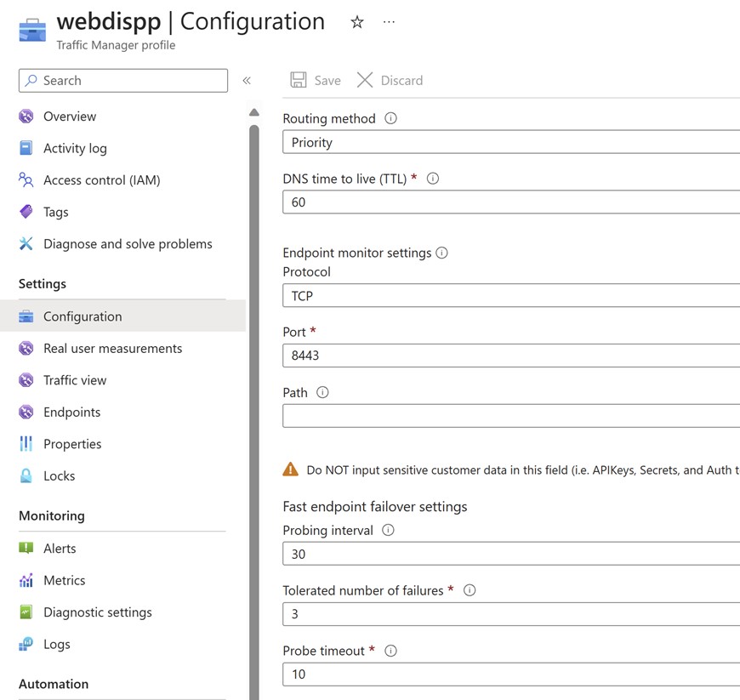Viewport: 740px width, 700px height.
Task: Open the Routing method dropdown
Action: point(511,142)
